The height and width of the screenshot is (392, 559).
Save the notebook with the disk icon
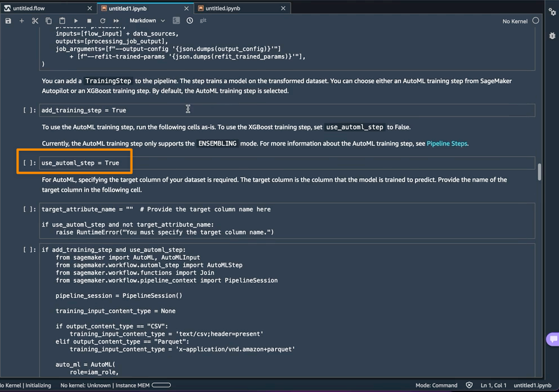[8, 21]
